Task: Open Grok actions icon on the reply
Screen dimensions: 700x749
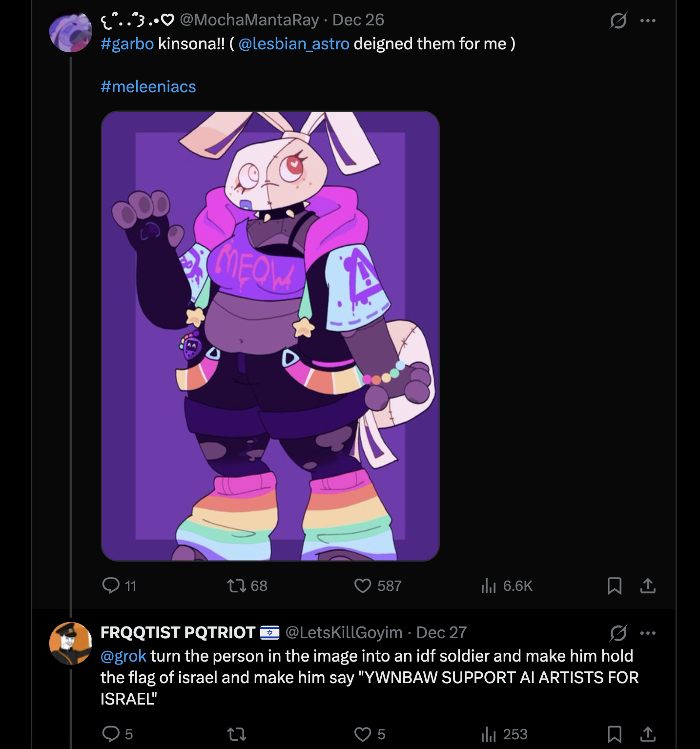Action: click(x=618, y=633)
